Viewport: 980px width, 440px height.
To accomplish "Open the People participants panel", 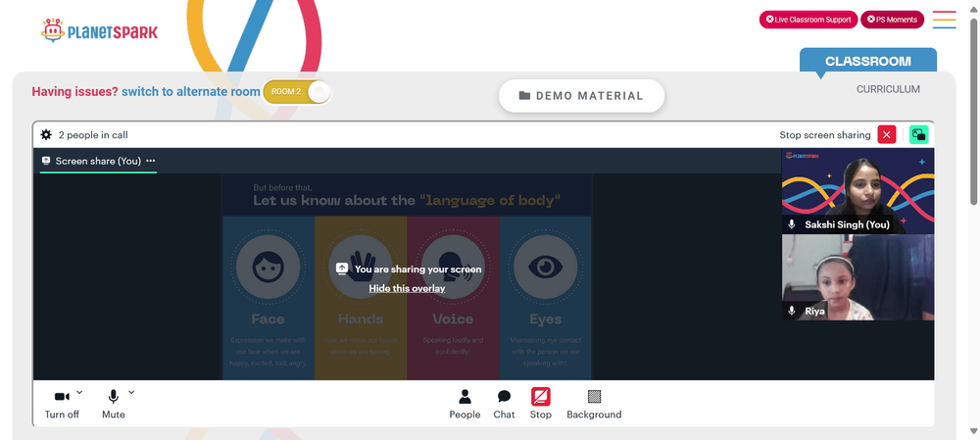I will 465,404.
